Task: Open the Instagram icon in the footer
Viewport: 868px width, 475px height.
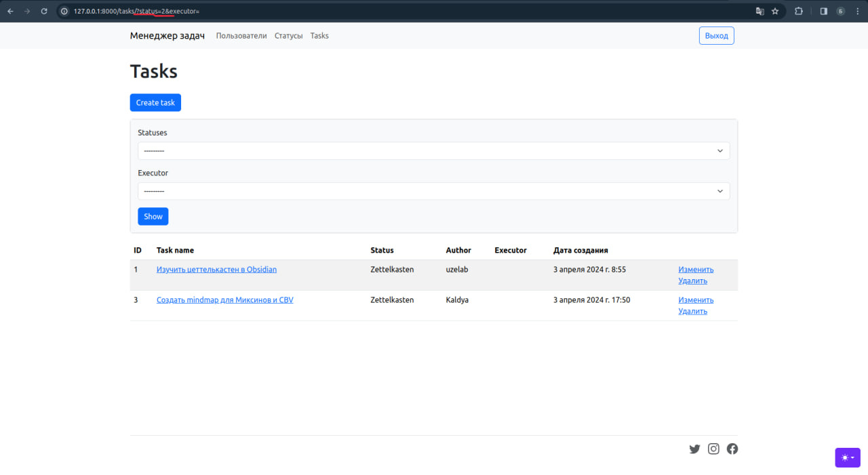Action: (x=713, y=449)
